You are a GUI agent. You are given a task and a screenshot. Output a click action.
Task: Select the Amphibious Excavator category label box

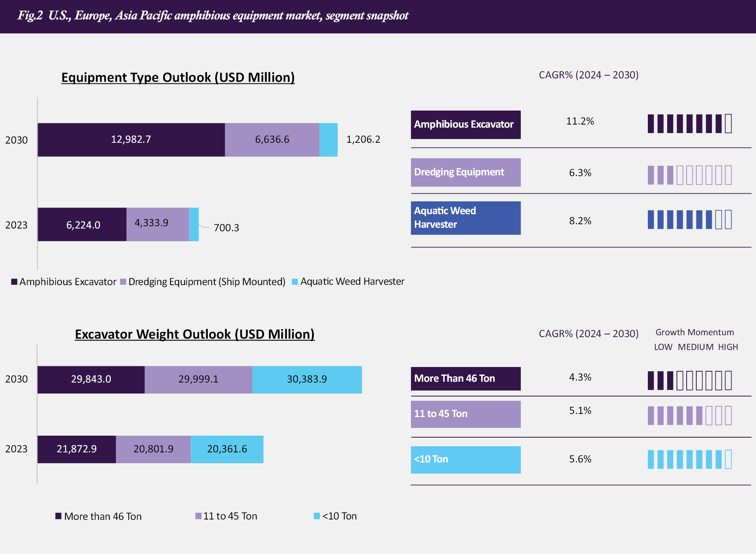pyautogui.click(x=465, y=125)
